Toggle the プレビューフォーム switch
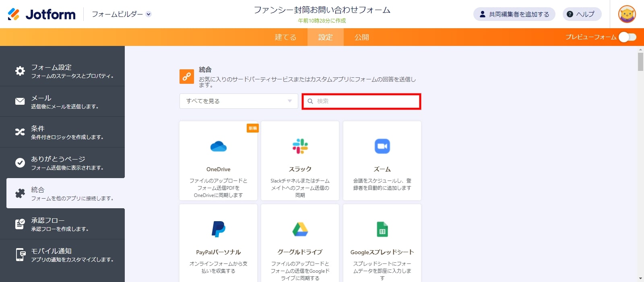This screenshot has width=644, height=282. coord(627,37)
